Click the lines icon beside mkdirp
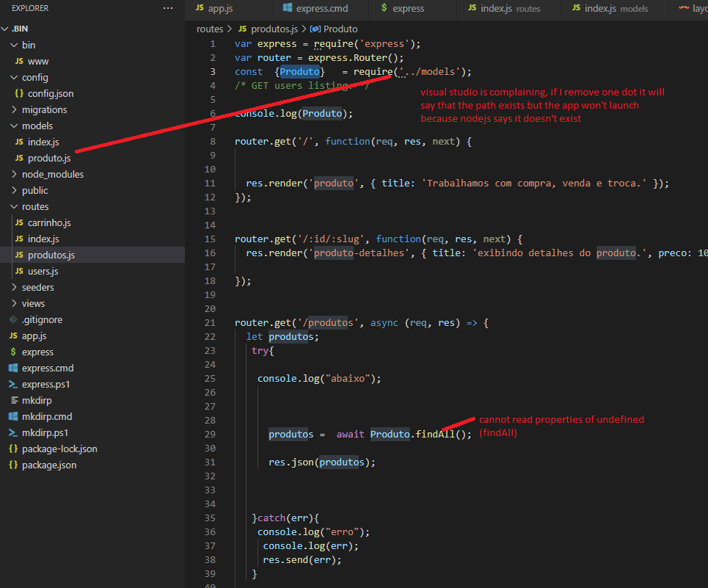 (15, 401)
